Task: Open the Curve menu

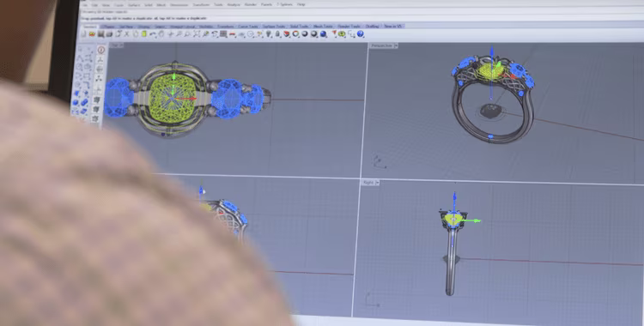Action: point(118,5)
